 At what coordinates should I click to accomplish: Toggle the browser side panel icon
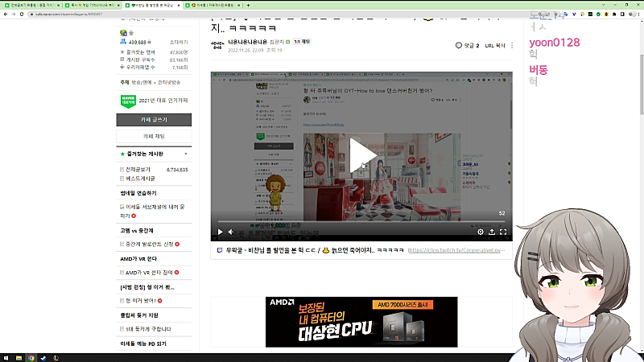coord(622,14)
